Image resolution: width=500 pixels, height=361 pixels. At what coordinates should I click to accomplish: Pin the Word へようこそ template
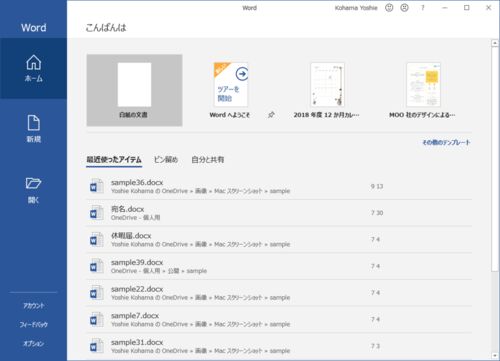271,115
